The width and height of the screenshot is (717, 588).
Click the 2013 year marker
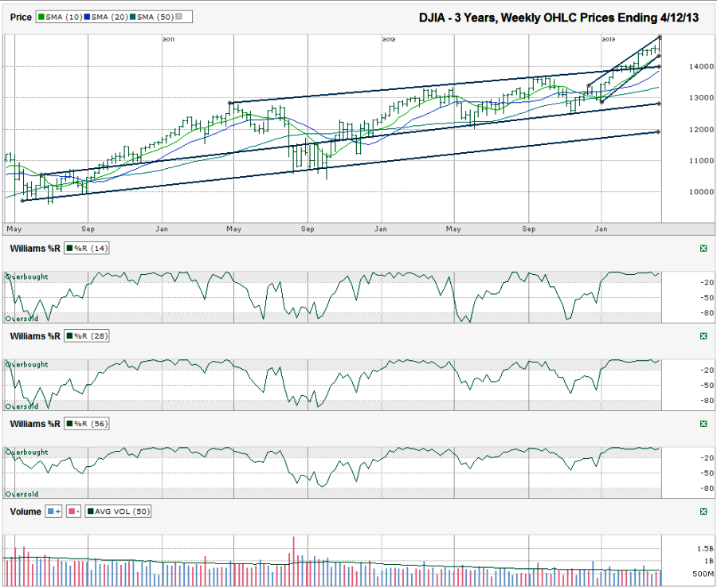(x=608, y=39)
